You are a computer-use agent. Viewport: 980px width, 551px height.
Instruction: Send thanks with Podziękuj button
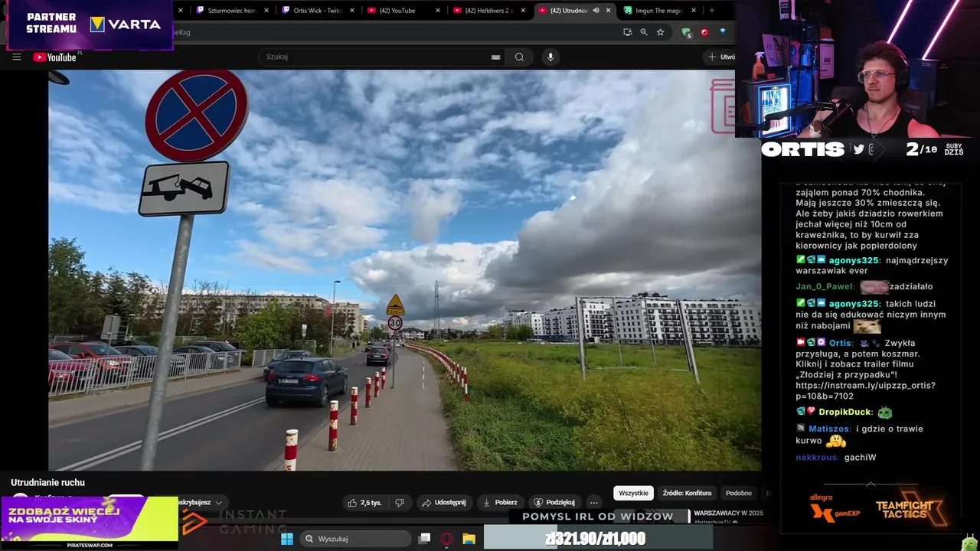pos(554,503)
